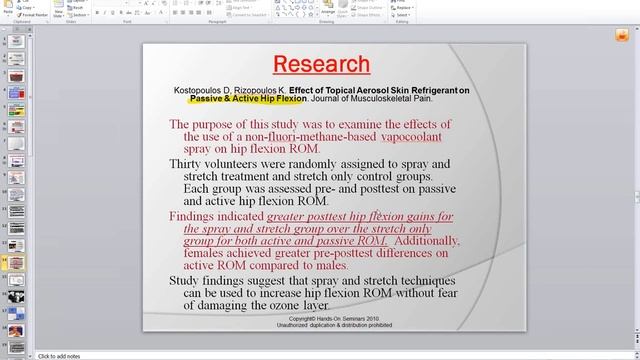
Task: Open the Drawing group dialog launcher
Action: 384,22
